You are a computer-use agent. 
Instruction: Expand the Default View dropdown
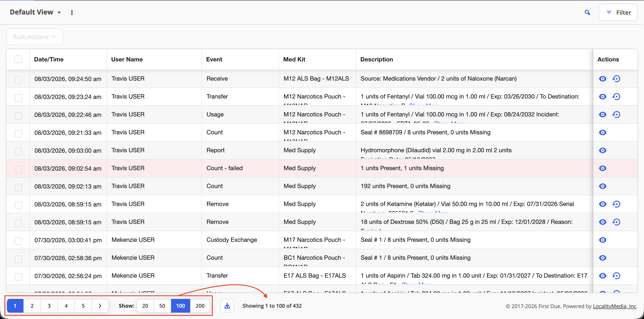pos(35,12)
